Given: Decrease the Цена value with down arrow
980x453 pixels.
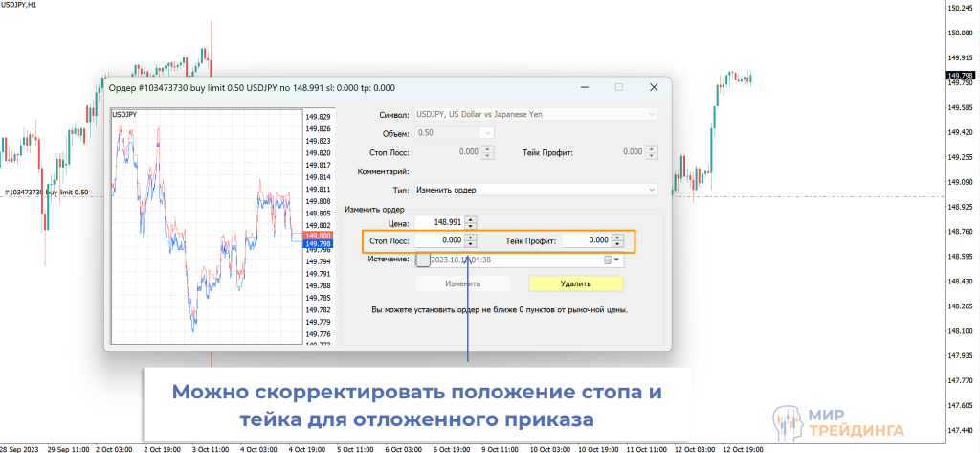Looking at the screenshot, I should [x=472, y=225].
